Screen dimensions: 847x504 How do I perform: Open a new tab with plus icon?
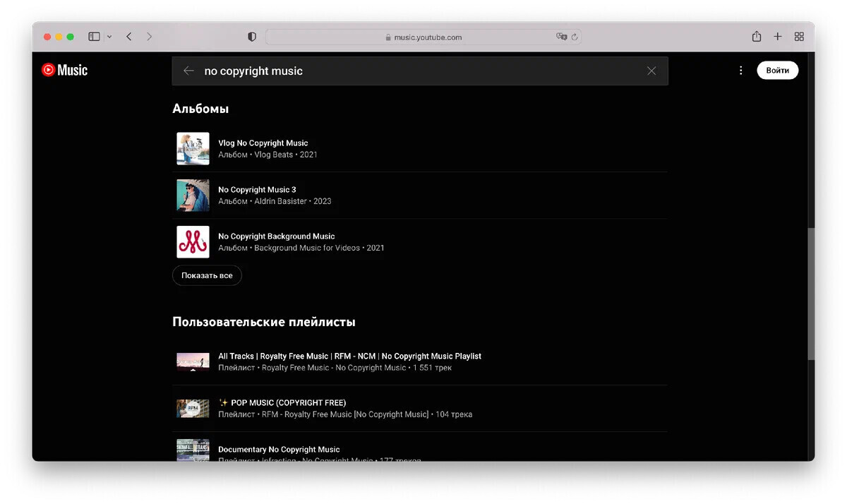[777, 37]
